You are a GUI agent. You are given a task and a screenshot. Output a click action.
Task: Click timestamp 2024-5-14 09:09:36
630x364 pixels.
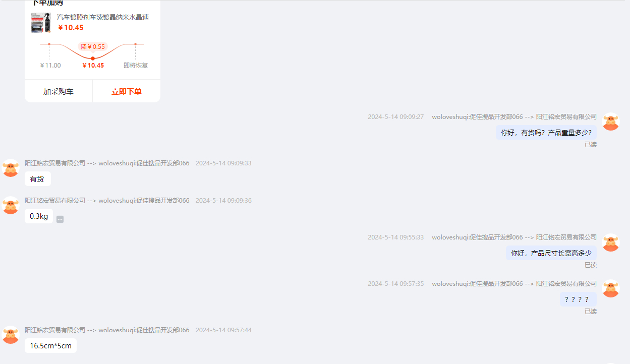223,201
